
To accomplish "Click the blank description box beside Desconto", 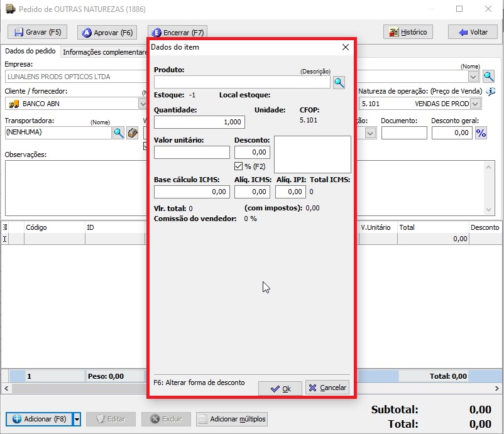I will coord(312,155).
